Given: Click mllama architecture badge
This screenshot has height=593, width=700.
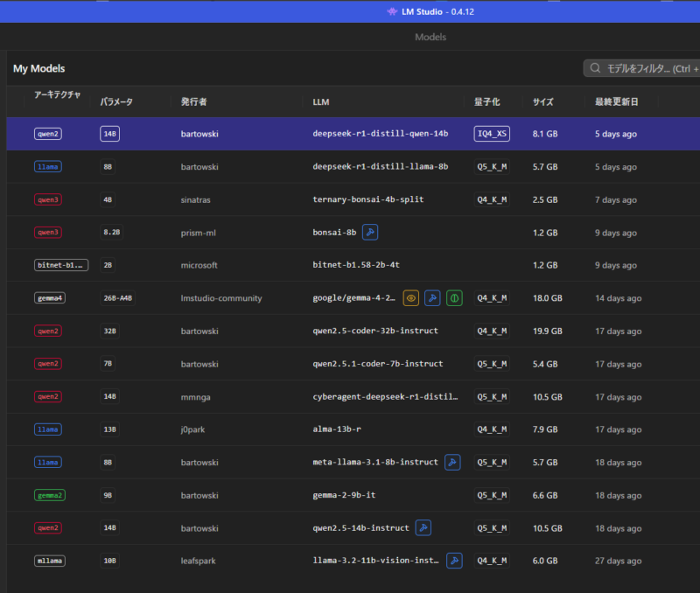Looking at the screenshot, I should click(x=50, y=561).
